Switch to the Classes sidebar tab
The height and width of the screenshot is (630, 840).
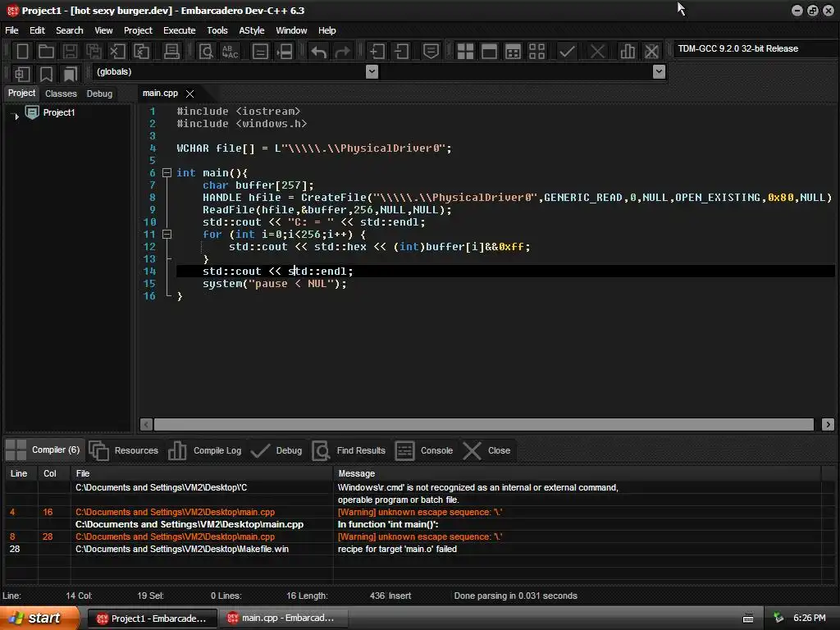click(61, 94)
